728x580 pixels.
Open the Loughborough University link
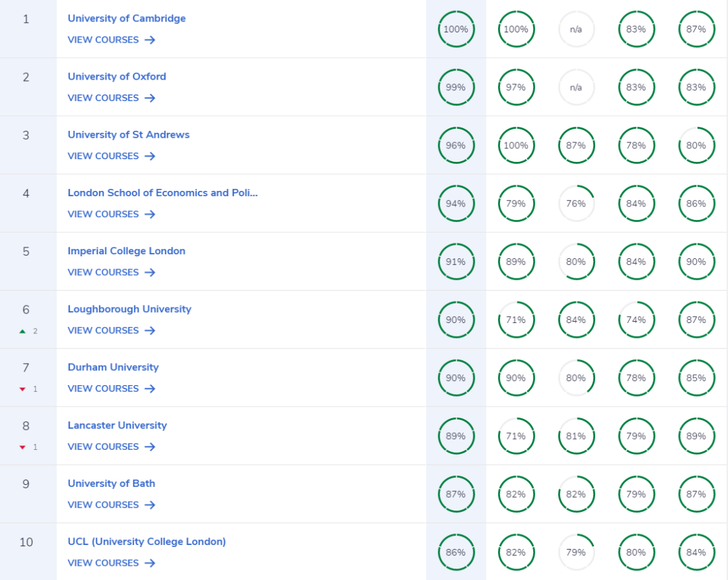[x=129, y=310]
